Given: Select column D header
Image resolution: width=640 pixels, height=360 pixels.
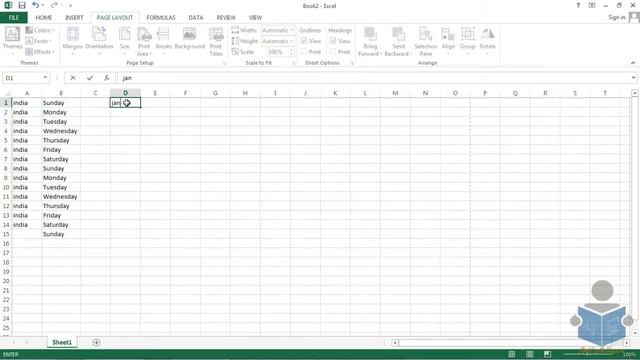Looking at the screenshot, I should 125,93.
